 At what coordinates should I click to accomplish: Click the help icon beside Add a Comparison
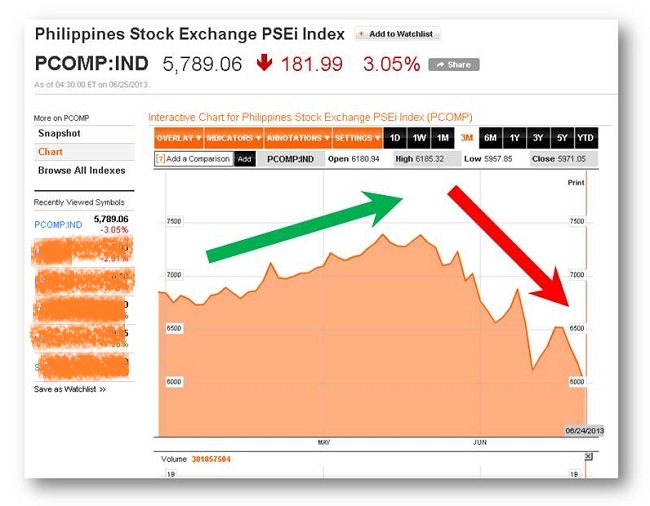(160, 159)
